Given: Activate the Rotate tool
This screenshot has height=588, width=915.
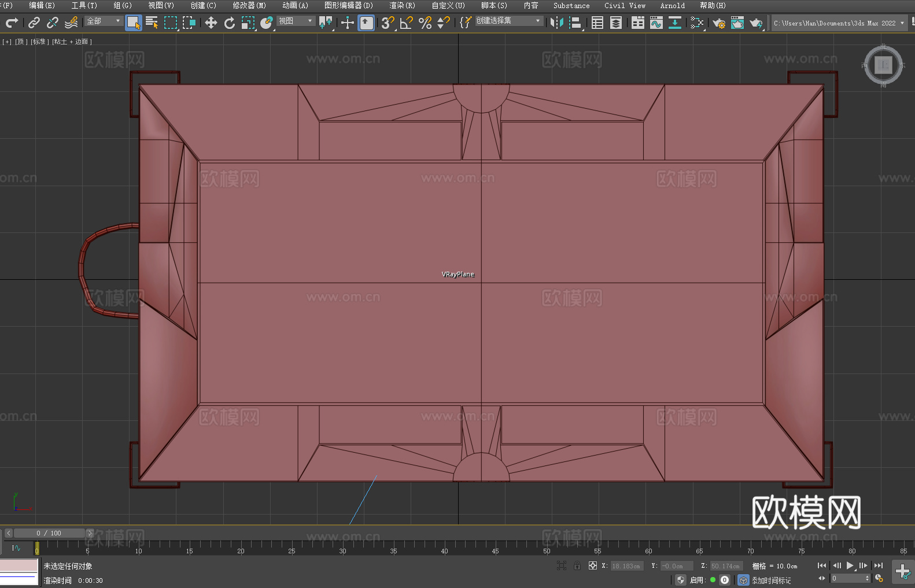Looking at the screenshot, I should (230, 23).
